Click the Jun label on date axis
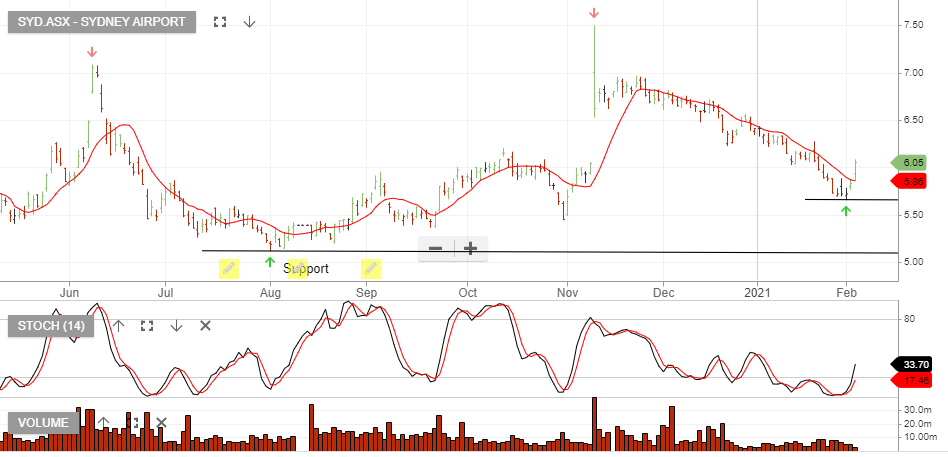The image size is (948, 457). click(70, 293)
